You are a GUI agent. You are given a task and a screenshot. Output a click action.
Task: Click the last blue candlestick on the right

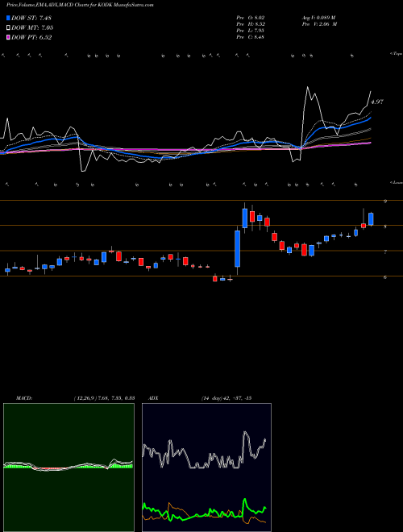point(371,219)
